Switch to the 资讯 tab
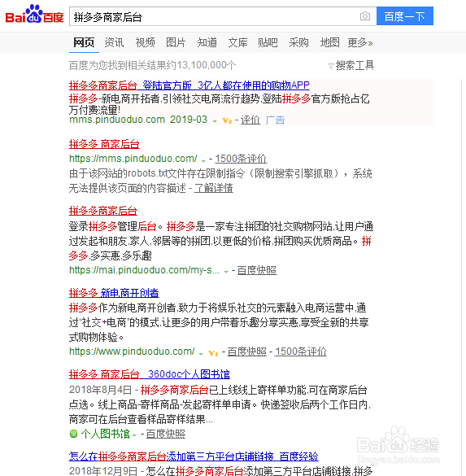 click(114, 42)
